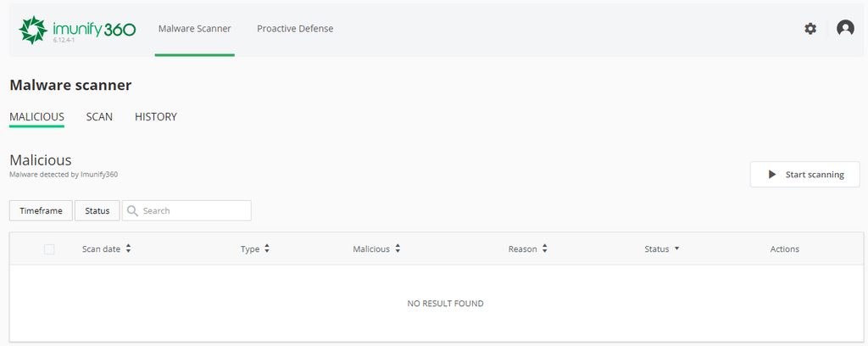Screen dimensions: 868x346
Task: Open the Timeframe filter dropdown
Action: (x=41, y=210)
